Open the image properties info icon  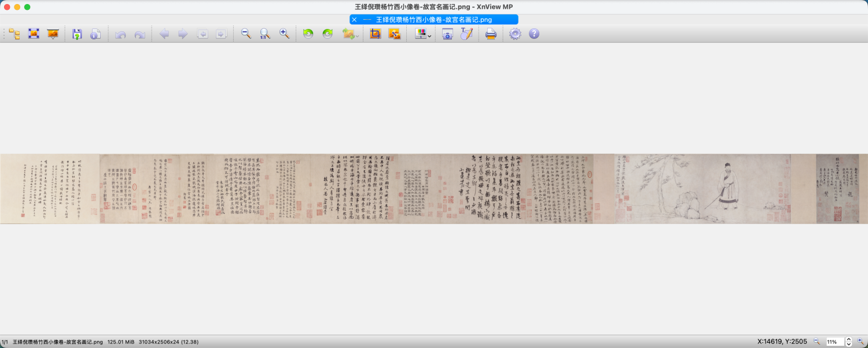[x=95, y=34]
